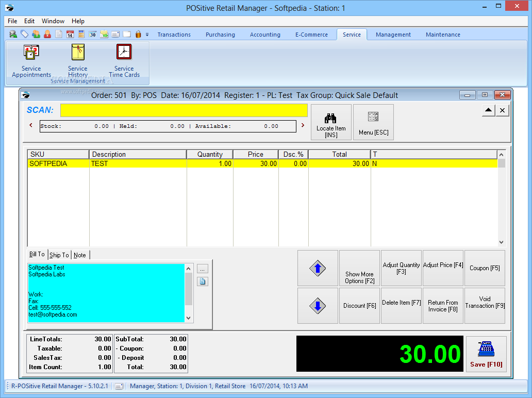Open the File menu

(12, 21)
